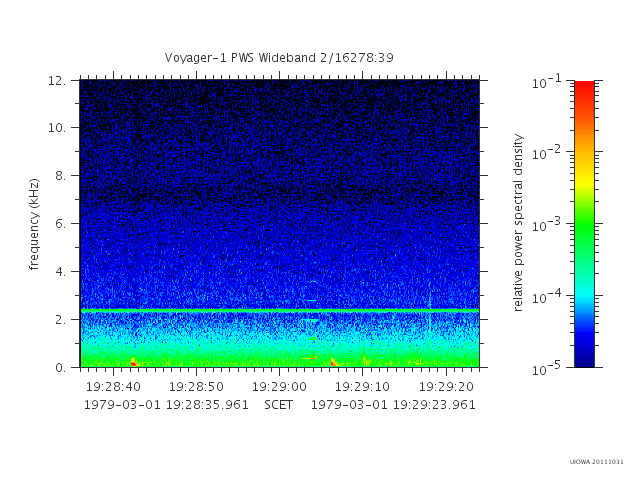Image resolution: width=640 pixels, height=480 pixels.
Task: Click the 10^-3 colorbar label
Action: pyautogui.click(x=547, y=225)
